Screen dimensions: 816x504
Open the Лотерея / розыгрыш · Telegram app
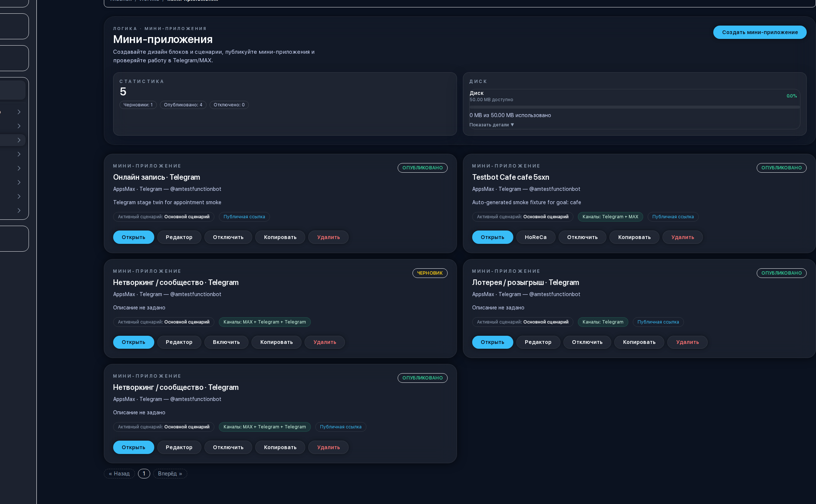pos(493,342)
